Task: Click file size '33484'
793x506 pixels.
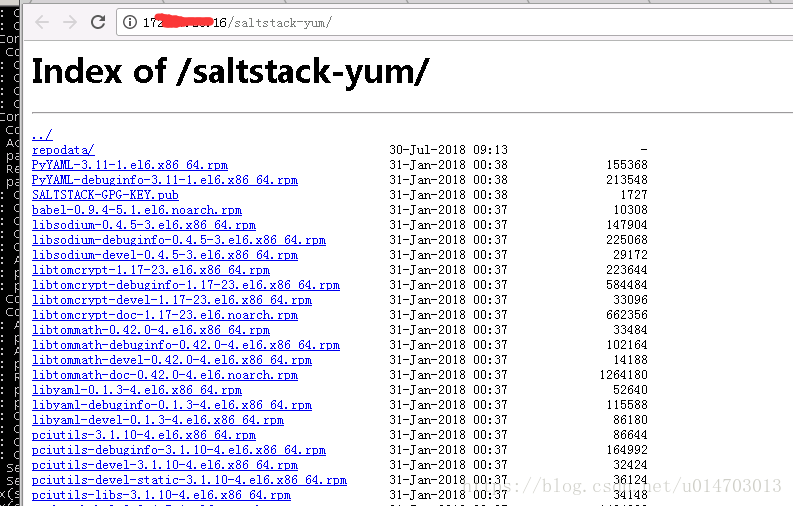Action: click(x=630, y=330)
